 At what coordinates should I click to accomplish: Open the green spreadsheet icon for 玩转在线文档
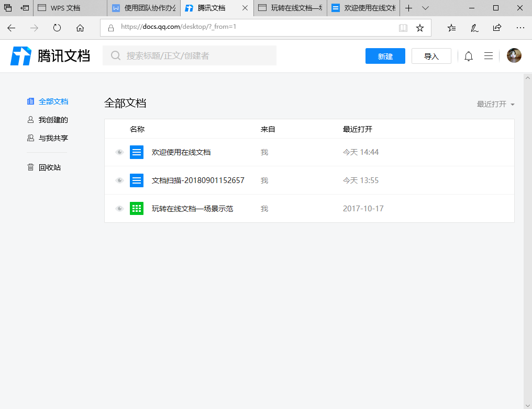[137, 209]
